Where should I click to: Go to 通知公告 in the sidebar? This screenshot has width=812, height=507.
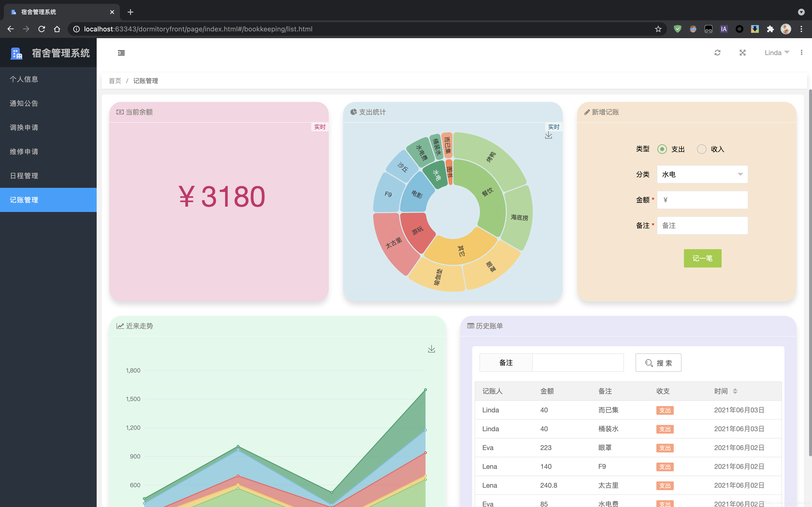[24, 103]
